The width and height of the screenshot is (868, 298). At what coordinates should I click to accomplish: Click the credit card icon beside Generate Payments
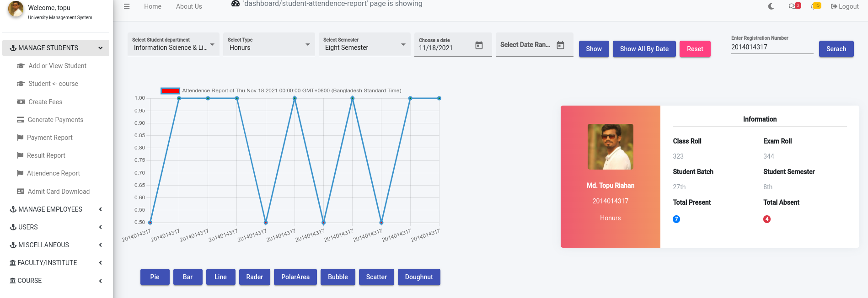click(x=21, y=120)
